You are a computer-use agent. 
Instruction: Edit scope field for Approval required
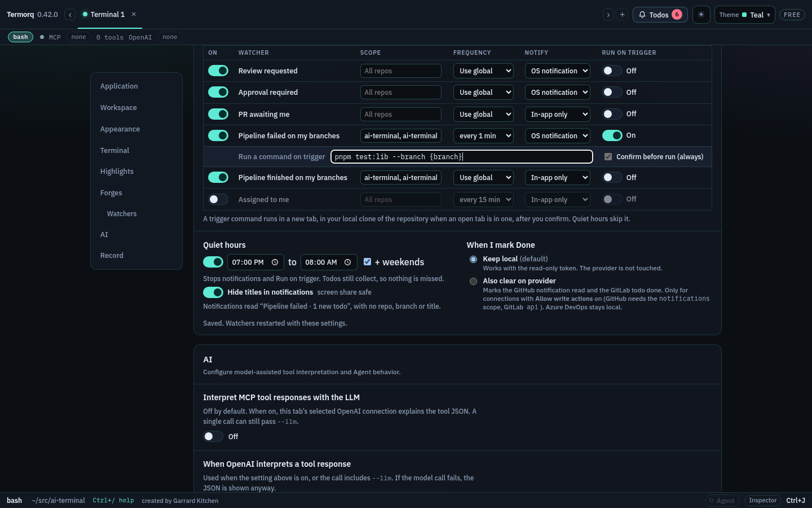(x=401, y=92)
